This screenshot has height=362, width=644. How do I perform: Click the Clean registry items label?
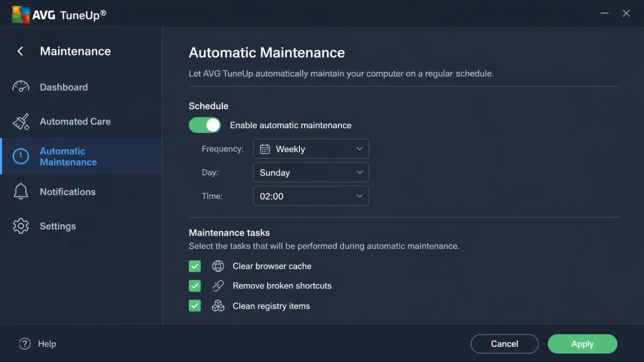272,306
